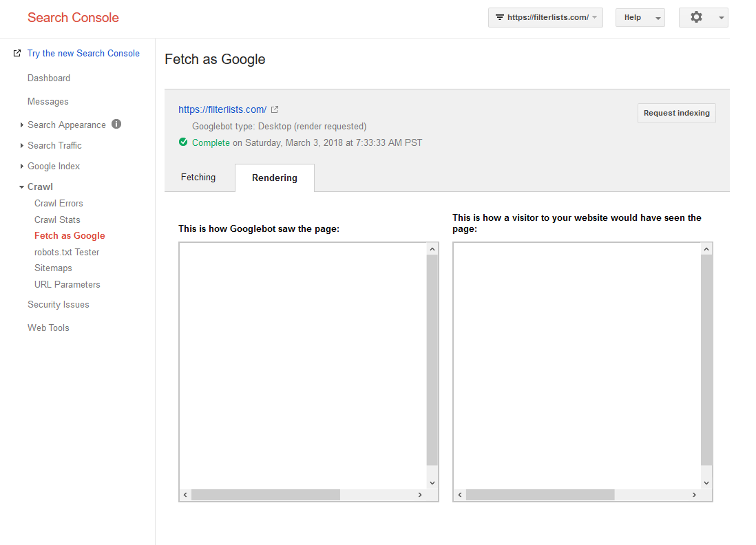Click the Search Appearance info icon
Viewport: 756px width, 545px height.
[x=116, y=125]
